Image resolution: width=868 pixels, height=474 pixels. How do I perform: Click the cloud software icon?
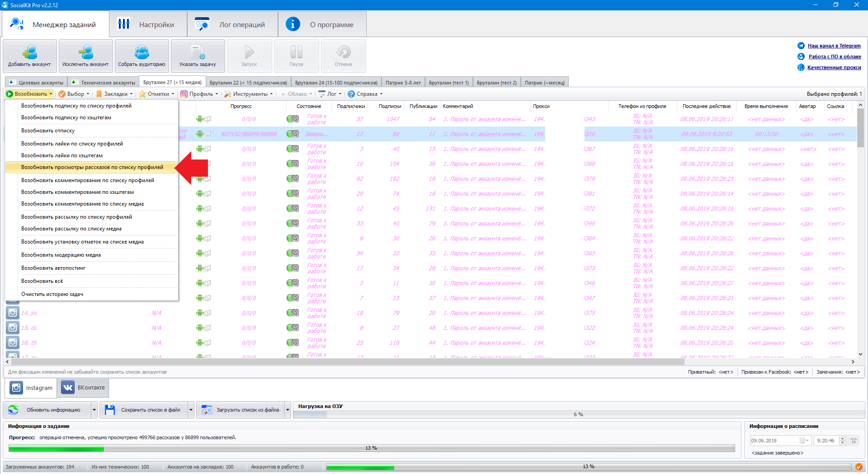click(801, 56)
